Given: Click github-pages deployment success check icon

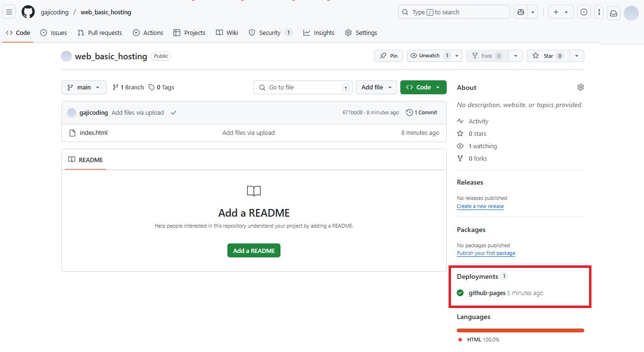Looking at the screenshot, I should click(x=461, y=293).
